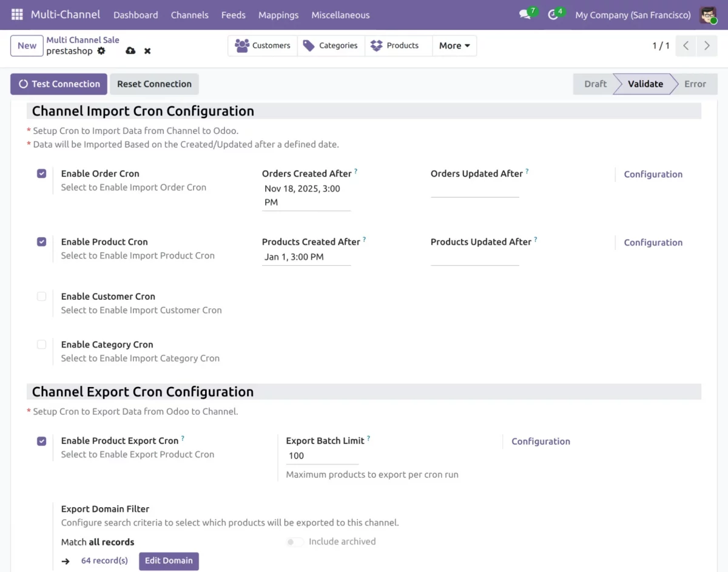
Task: Go to the previous record arrow
Action: click(x=686, y=45)
